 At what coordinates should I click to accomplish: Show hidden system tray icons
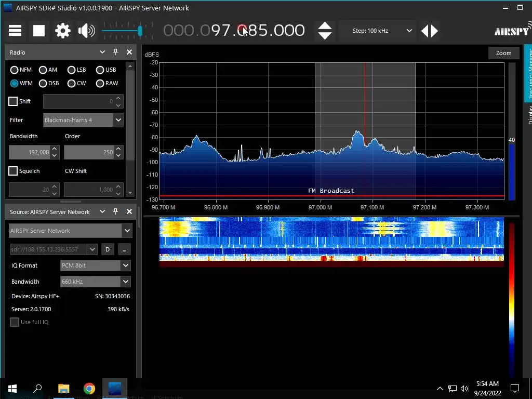[x=440, y=389]
